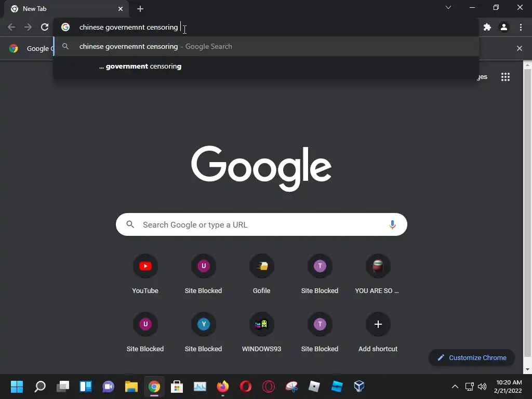Open the Windows Start menu

click(17, 387)
